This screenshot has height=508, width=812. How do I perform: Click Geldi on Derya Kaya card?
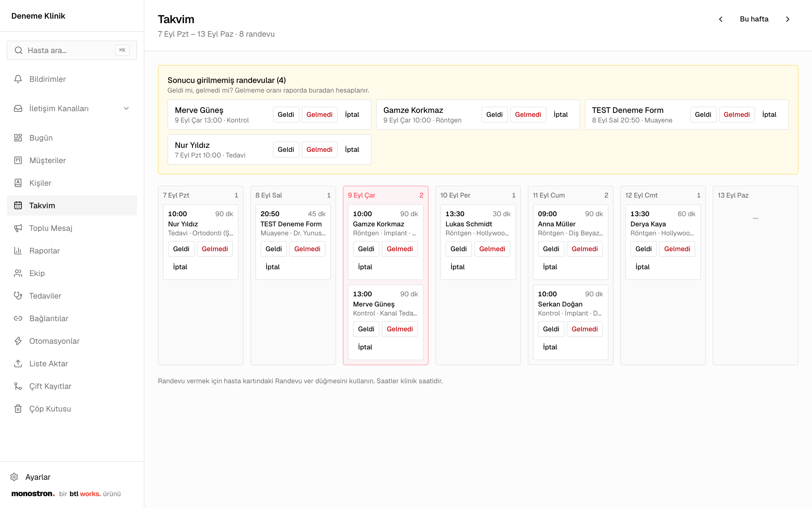click(x=643, y=249)
